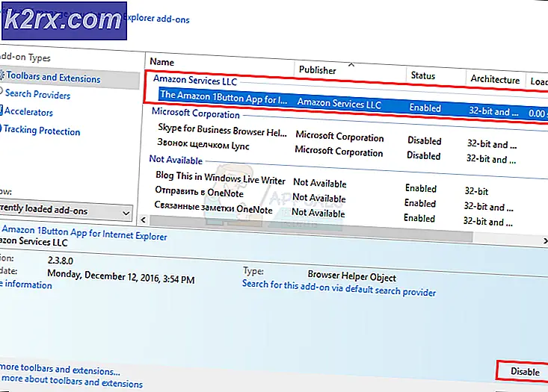Click the Accelerators icon

coord(1,110)
